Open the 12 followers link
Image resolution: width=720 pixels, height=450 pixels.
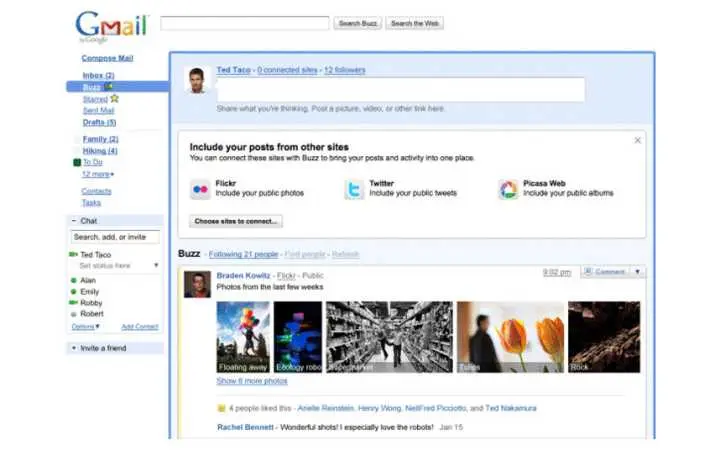[x=345, y=70]
